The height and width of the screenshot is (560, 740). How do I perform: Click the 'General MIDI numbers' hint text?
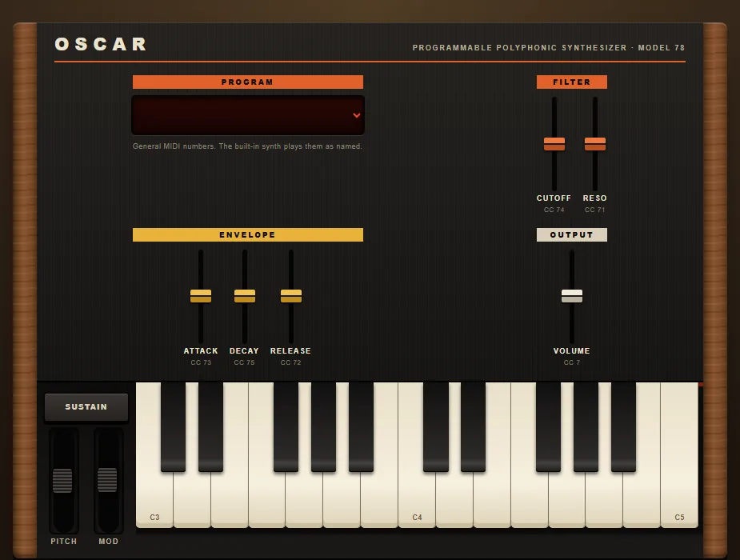247,146
